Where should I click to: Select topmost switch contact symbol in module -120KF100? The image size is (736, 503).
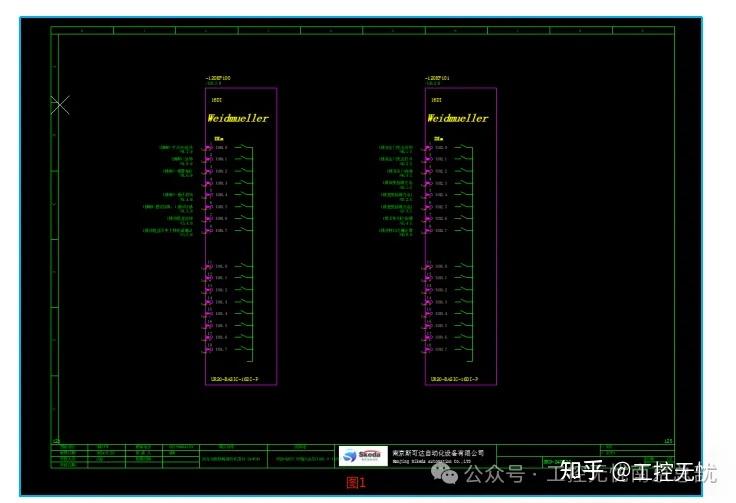click(242, 147)
